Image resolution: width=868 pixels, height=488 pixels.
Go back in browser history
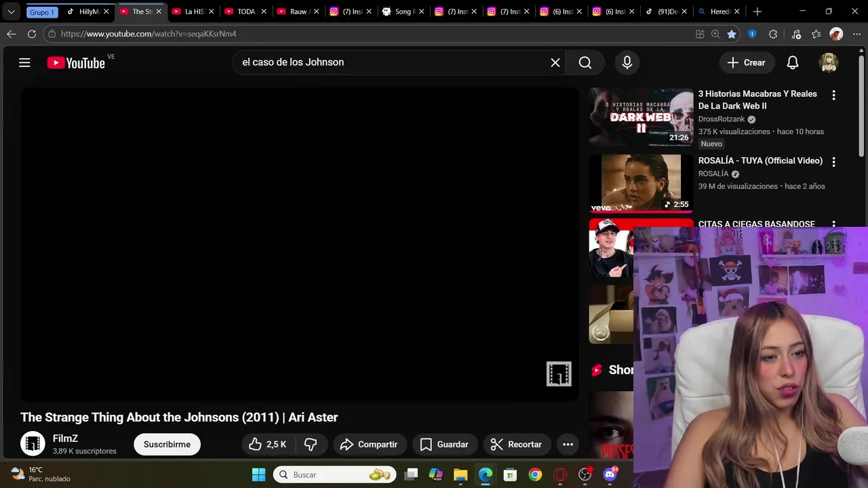tap(12, 34)
